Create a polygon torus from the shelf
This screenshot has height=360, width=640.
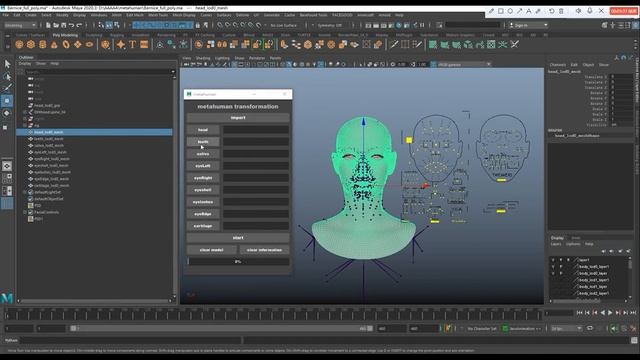coord(66,44)
